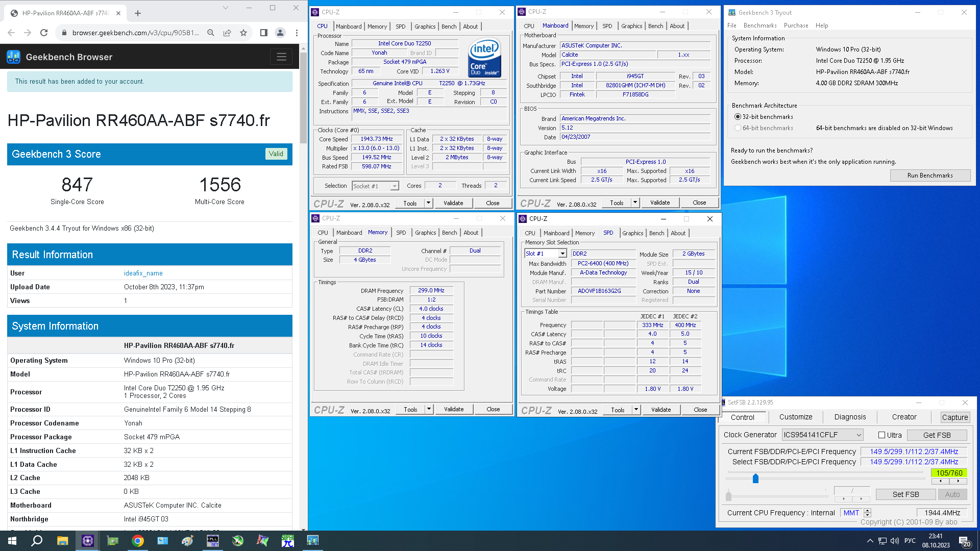This screenshot has height=551, width=980.
Task: Open the Socket #1 selection dropdown in CPU-Z
Action: coord(375,186)
